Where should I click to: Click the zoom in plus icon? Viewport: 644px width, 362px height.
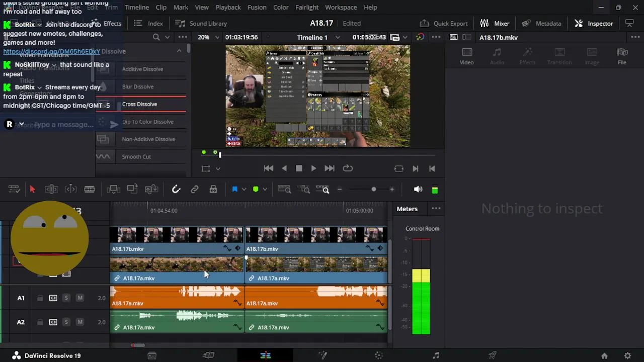coord(392,190)
